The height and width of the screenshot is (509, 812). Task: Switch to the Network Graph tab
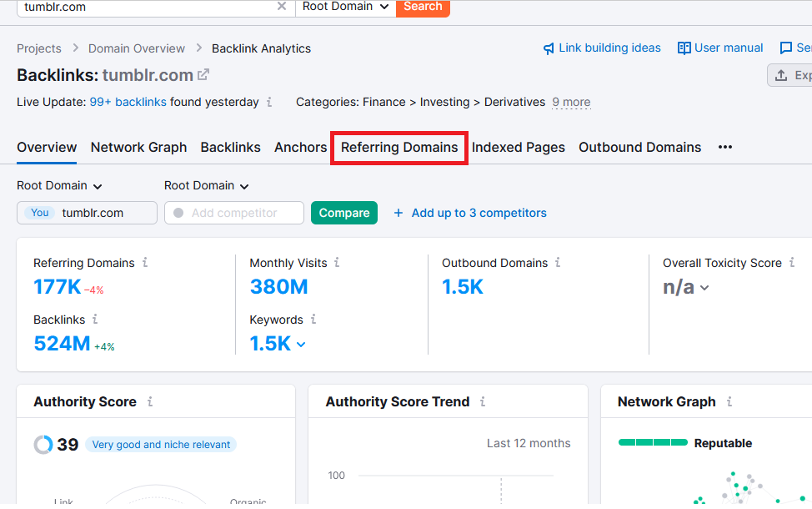(x=138, y=148)
